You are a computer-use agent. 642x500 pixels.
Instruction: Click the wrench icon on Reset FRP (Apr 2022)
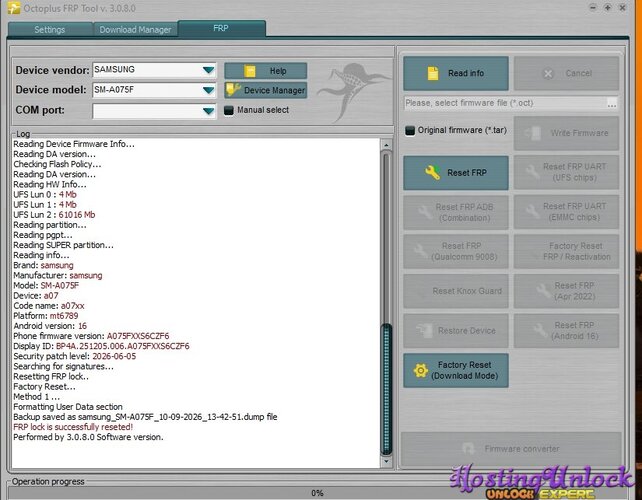point(543,291)
